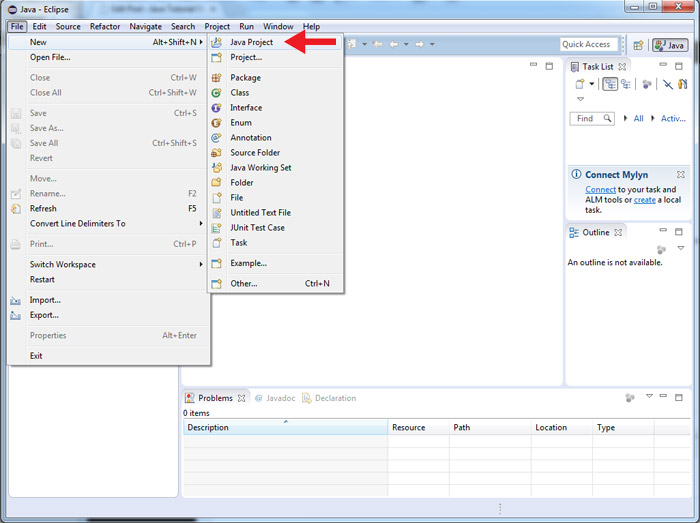Create a new Interface
Viewport: 700px width, 523px height.
click(x=275, y=108)
